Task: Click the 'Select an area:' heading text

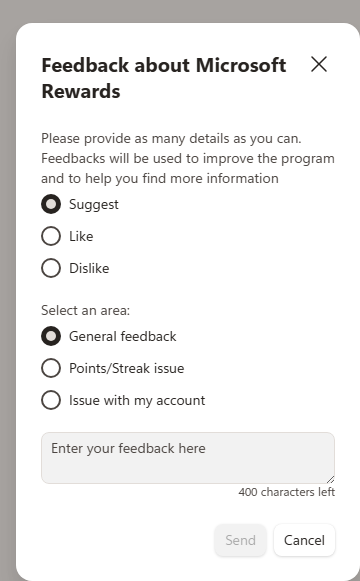Action: tap(86, 311)
